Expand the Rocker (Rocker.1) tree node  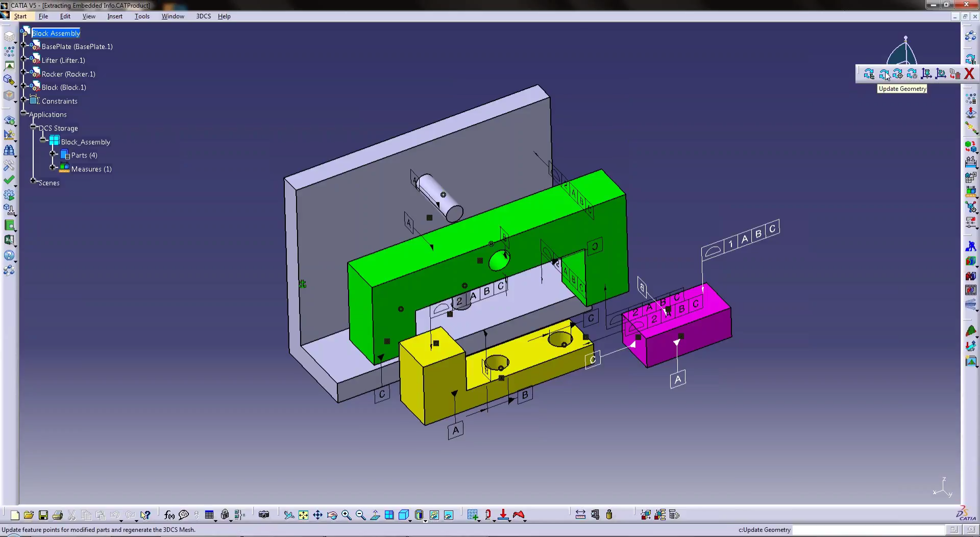tap(23, 72)
